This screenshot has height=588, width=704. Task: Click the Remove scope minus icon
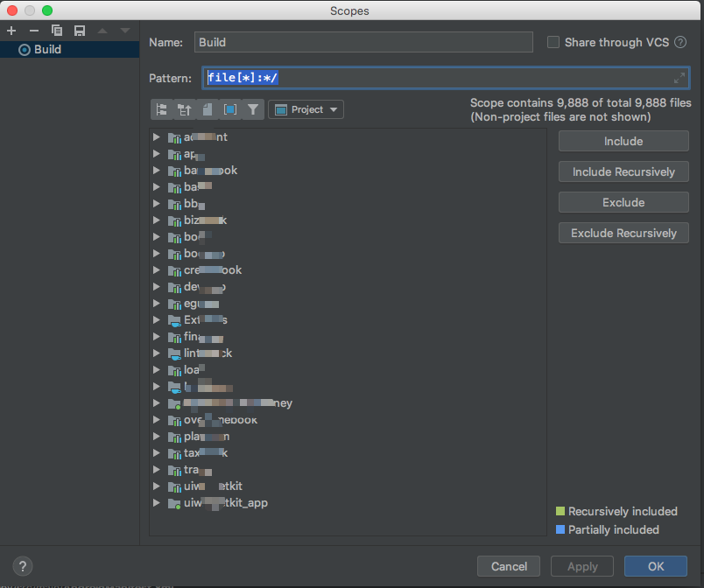click(33, 30)
